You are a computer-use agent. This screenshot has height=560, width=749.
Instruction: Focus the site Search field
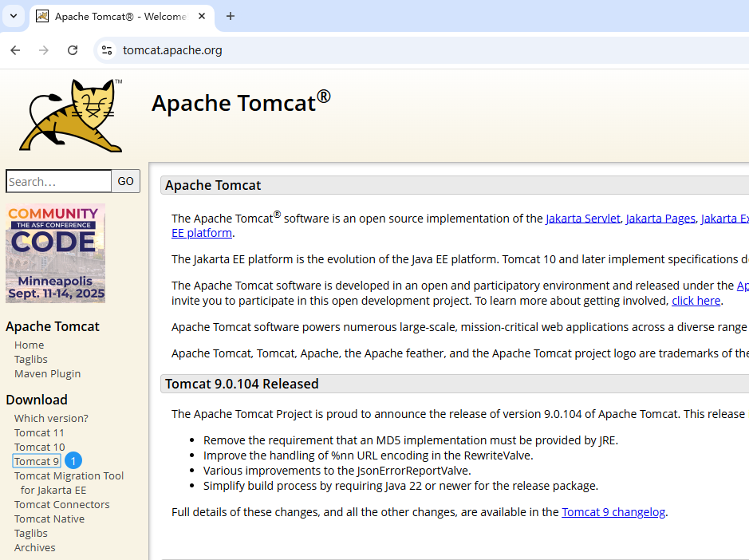coord(59,182)
